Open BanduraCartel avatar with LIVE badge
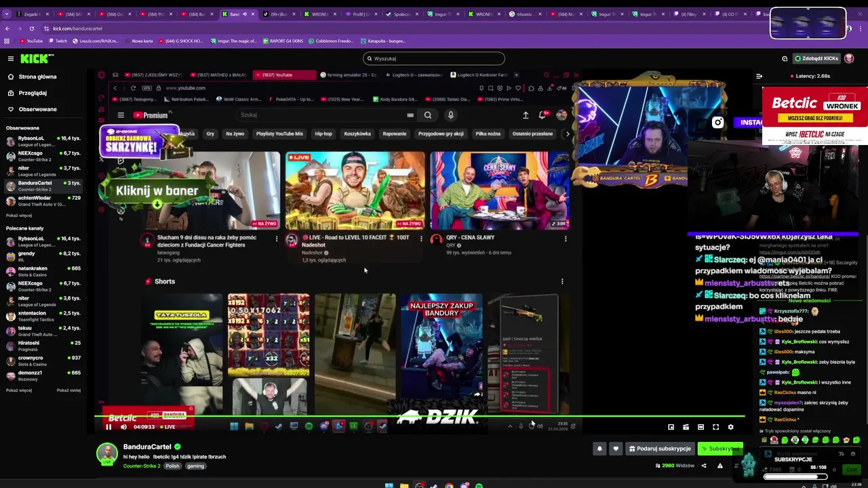The height and width of the screenshot is (488, 868). (107, 454)
